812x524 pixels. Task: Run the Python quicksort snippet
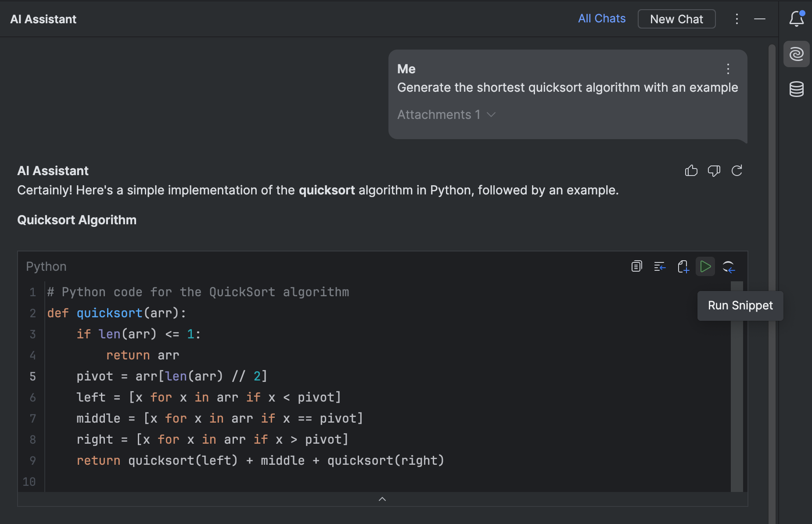pyautogui.click(x=705, y=266)
